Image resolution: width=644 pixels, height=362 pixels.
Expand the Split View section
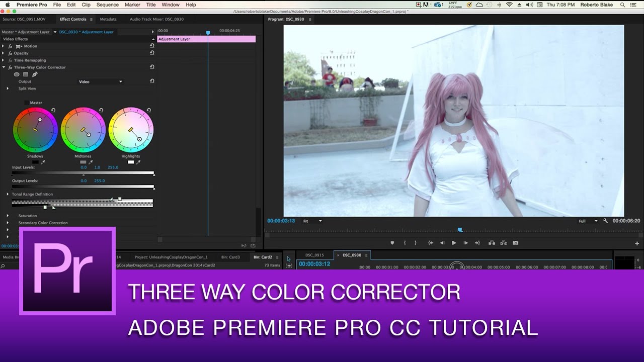8,88
